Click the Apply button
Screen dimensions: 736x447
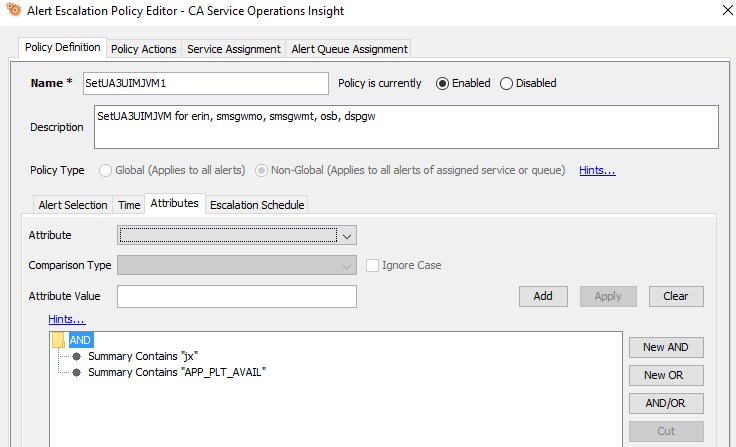point(608,296)
